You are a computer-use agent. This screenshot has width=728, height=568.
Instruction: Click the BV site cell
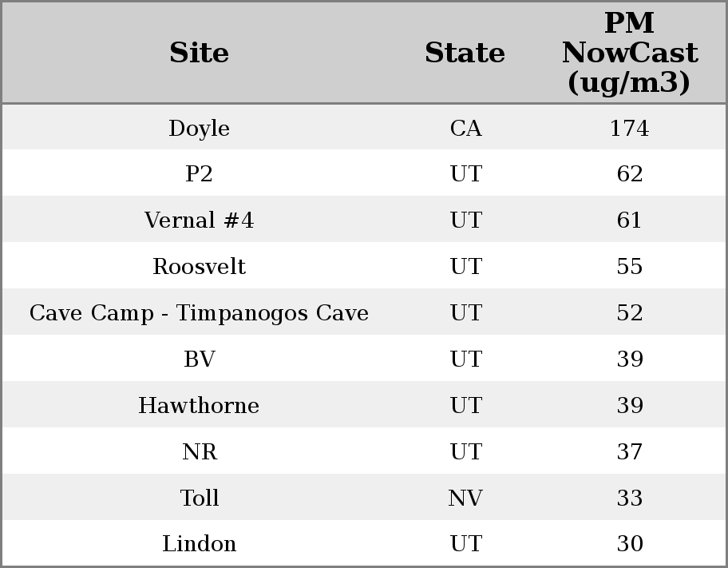coord(200,359)
